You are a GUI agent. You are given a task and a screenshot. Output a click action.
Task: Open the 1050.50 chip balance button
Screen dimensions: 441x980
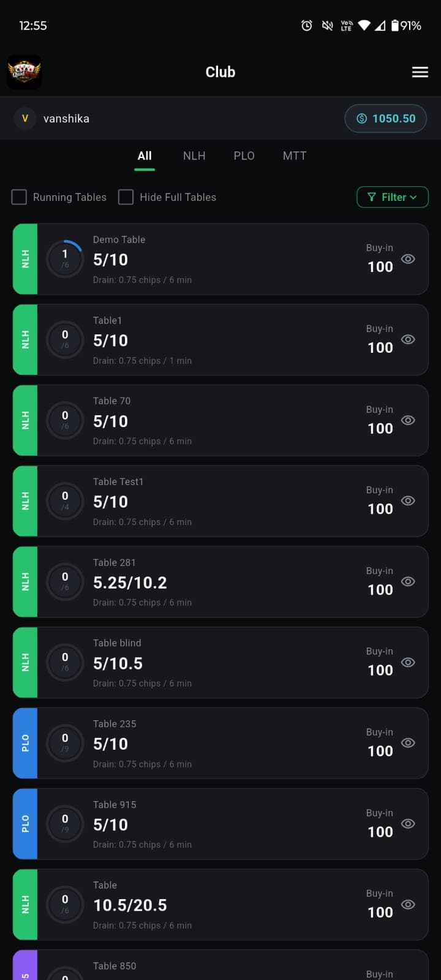tap(386, 118)
